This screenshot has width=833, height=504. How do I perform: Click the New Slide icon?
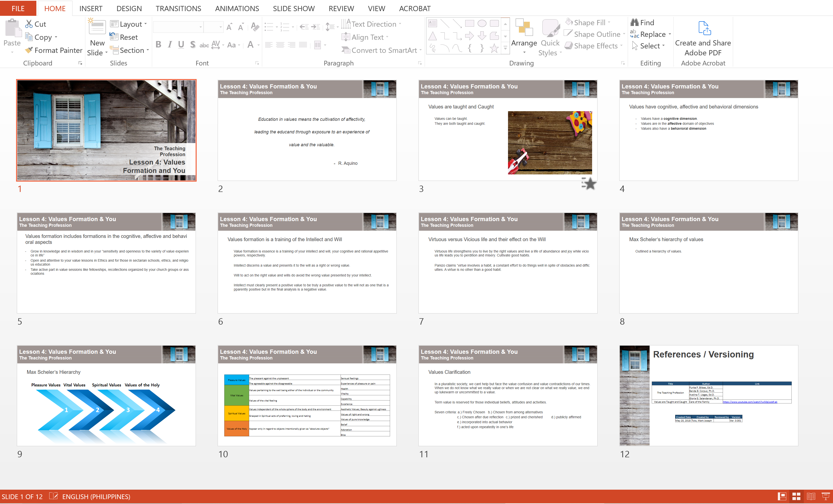97,27
